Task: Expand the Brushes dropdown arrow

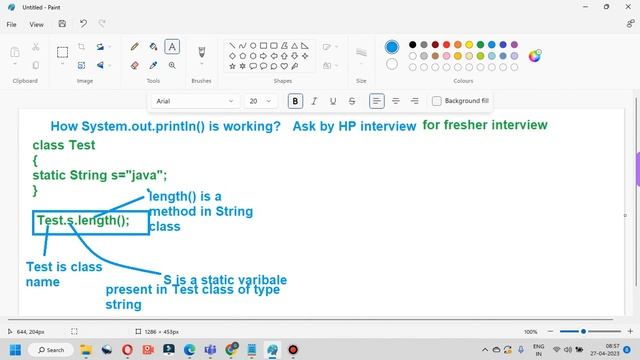Action: click(201, 64)
